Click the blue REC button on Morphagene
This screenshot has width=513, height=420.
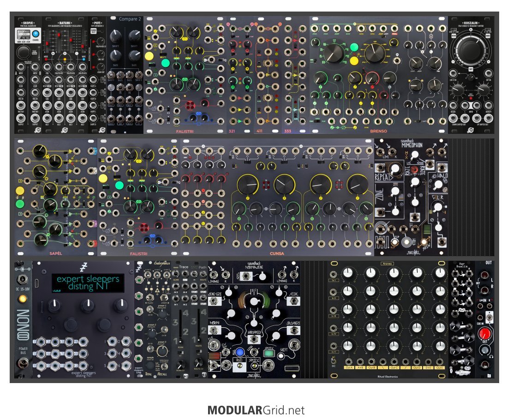click(x=240, y=353)
